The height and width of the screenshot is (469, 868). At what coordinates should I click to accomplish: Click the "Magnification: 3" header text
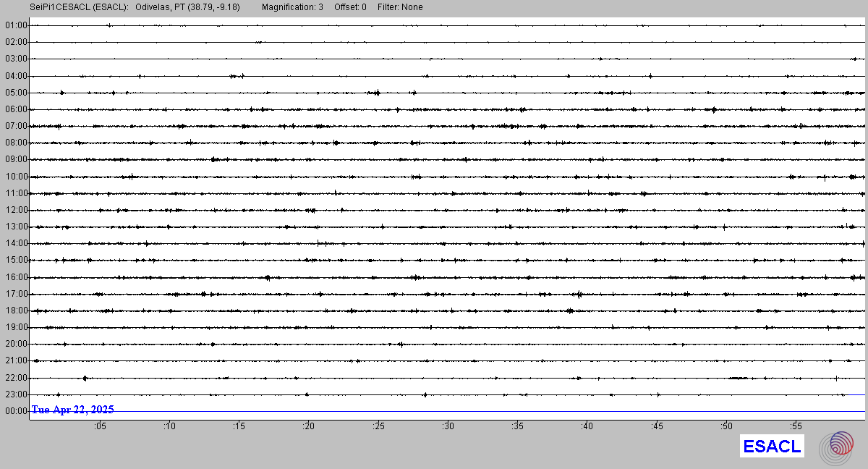[x=292, y=7]
